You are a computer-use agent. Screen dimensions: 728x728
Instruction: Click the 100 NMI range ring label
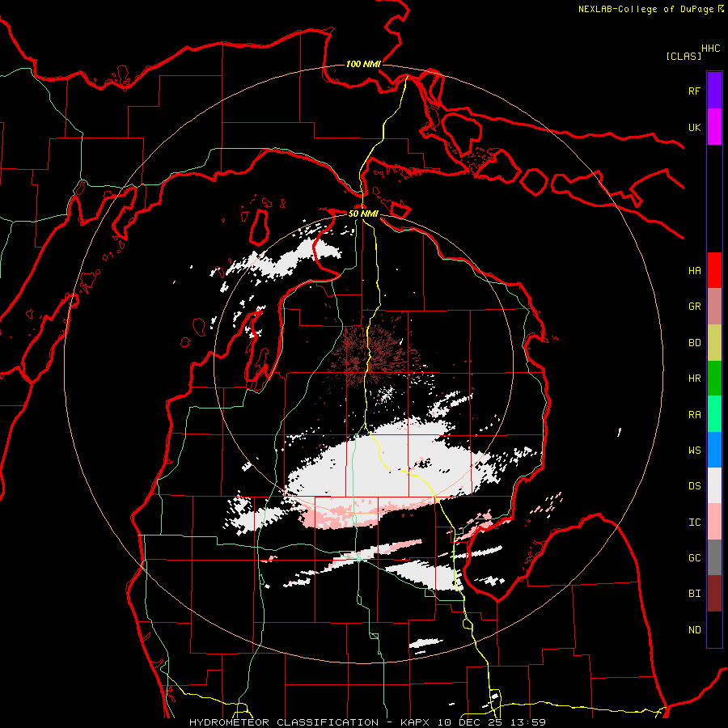(363, 64)
